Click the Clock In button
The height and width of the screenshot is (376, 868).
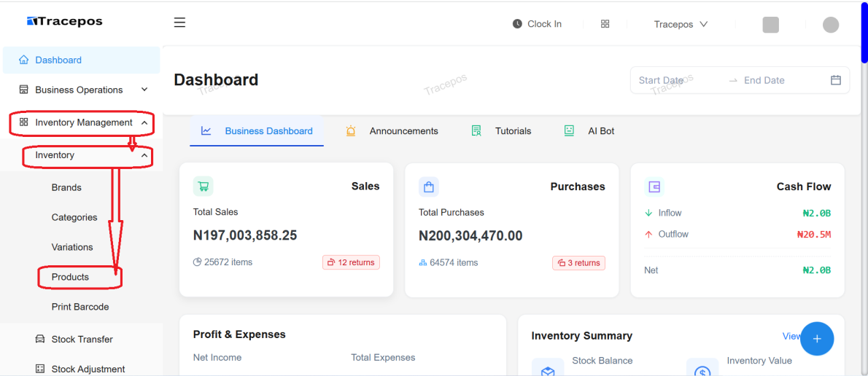tap(537, 24)
